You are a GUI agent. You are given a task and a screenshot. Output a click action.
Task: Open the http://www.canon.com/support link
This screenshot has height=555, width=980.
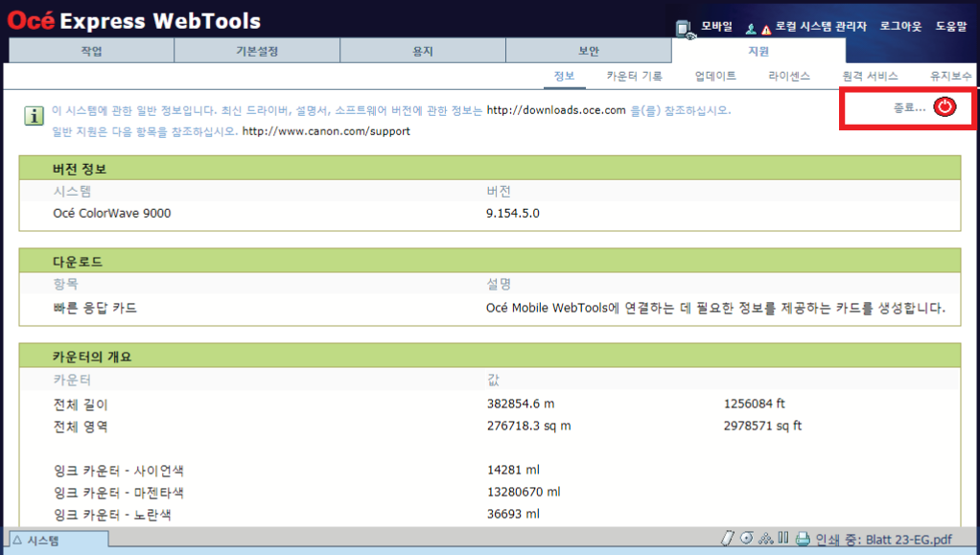point(326,131)
